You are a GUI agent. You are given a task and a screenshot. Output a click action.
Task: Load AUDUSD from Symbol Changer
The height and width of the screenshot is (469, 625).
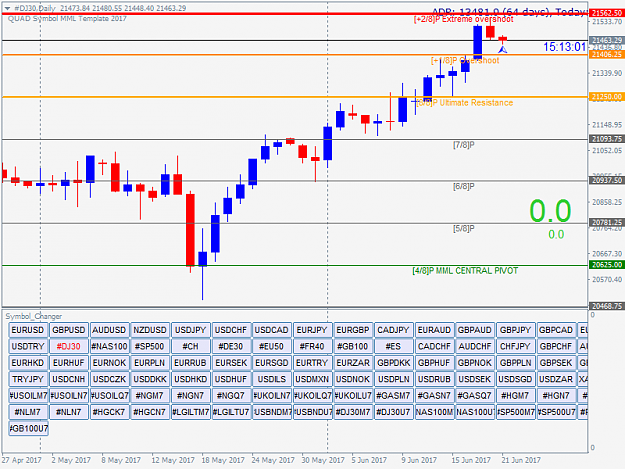coord(109,330)
